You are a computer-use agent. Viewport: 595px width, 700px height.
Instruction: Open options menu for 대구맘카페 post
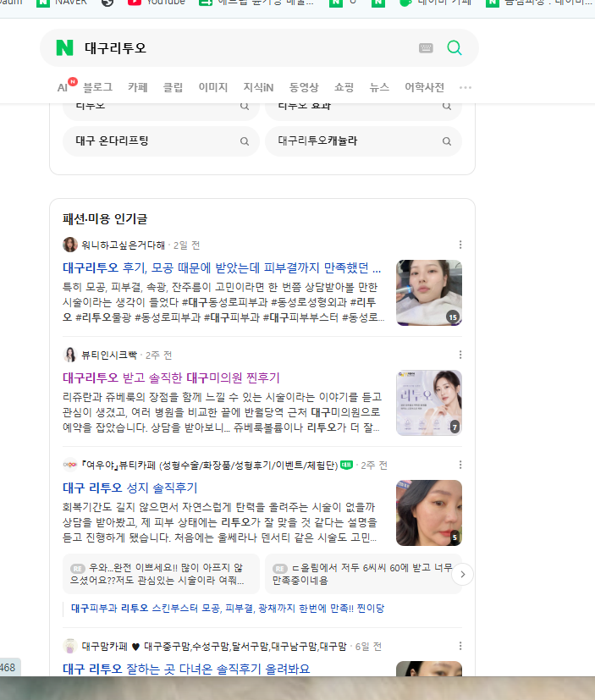tap(460, 646)
